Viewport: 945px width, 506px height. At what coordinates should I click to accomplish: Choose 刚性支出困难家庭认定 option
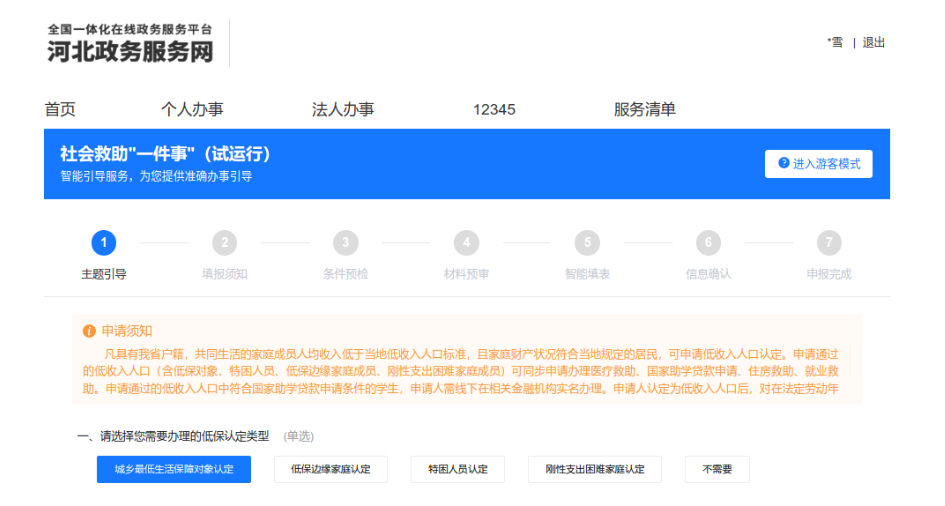click(595, 469)
